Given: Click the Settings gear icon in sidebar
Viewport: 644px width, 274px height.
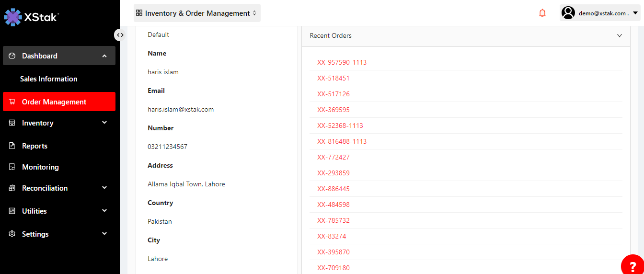Looking at the screenshot, I should (x=12, y=234).
